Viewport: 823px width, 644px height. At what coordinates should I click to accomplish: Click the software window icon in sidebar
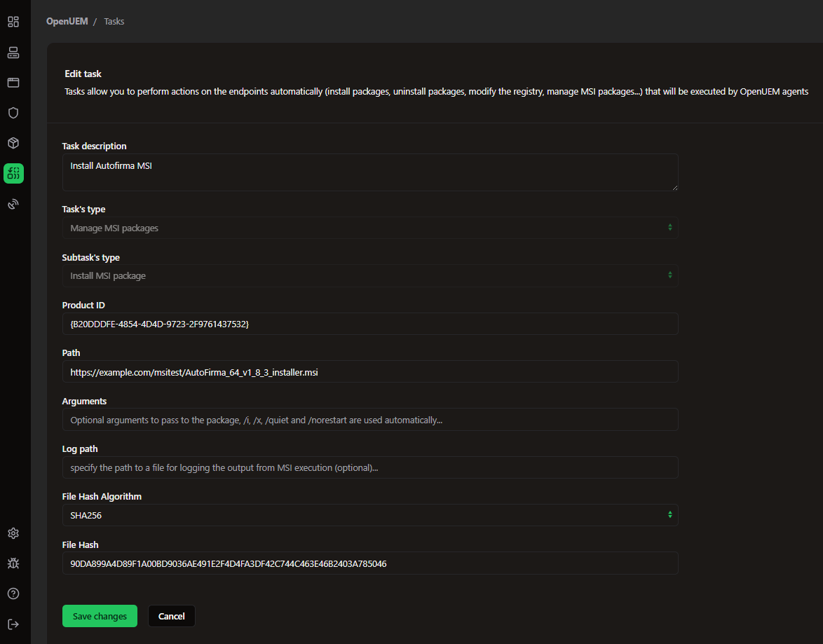click(x=13, y=83)
